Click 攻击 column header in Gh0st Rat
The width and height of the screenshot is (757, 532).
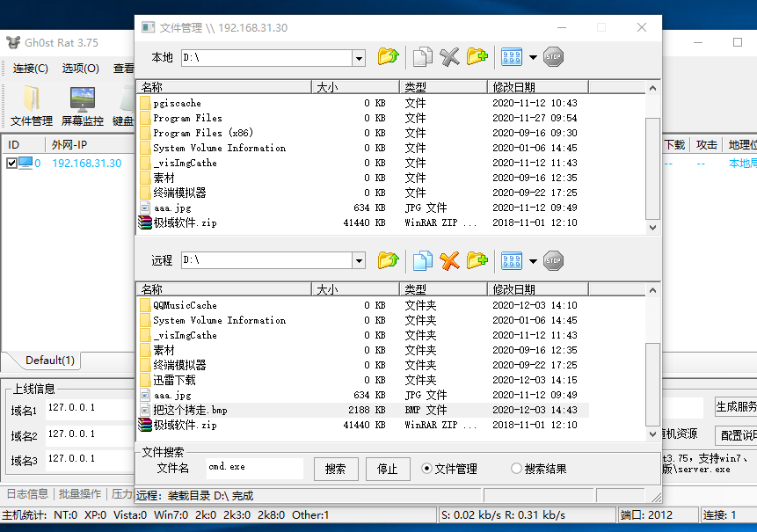pos(706,144)
